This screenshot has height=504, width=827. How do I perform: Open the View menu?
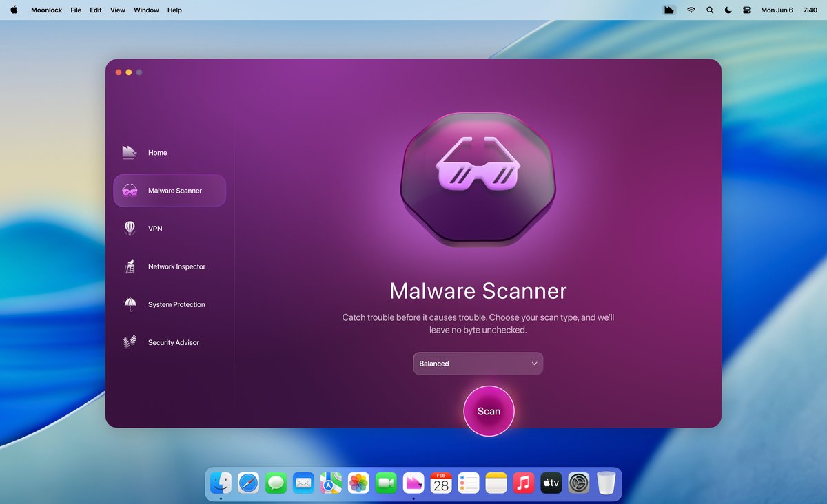118,10
